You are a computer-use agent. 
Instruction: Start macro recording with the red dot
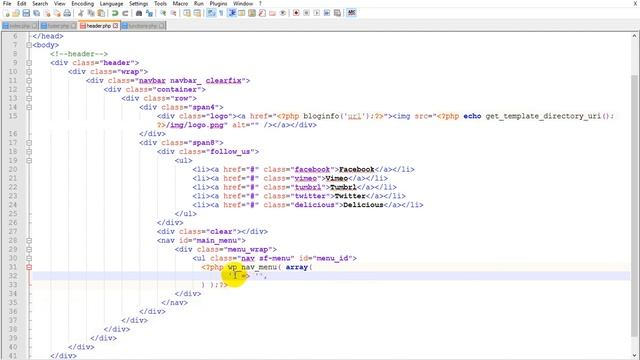pyautogui.click(x=296, y=13)
